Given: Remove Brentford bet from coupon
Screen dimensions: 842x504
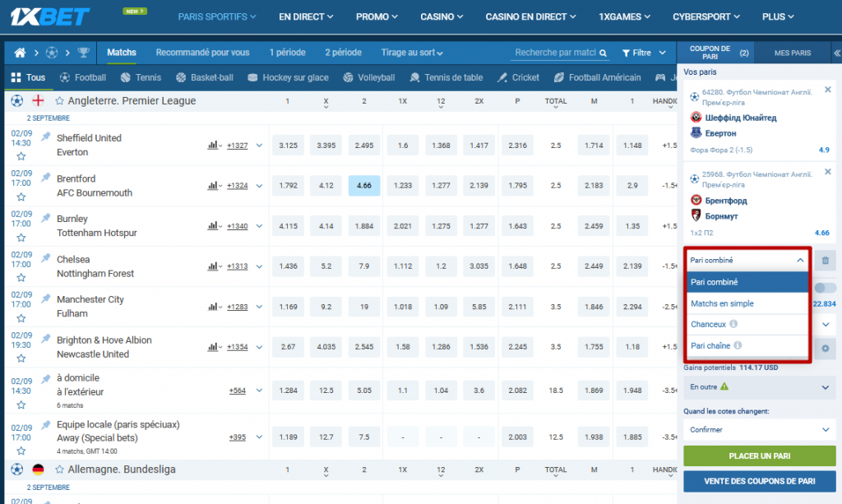Looking at the screenshot, I should pyautogui.click(x=827, y=172).
